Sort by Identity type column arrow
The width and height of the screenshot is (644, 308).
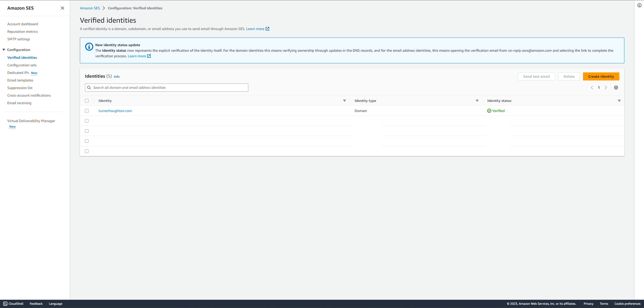tap(477, 101)
